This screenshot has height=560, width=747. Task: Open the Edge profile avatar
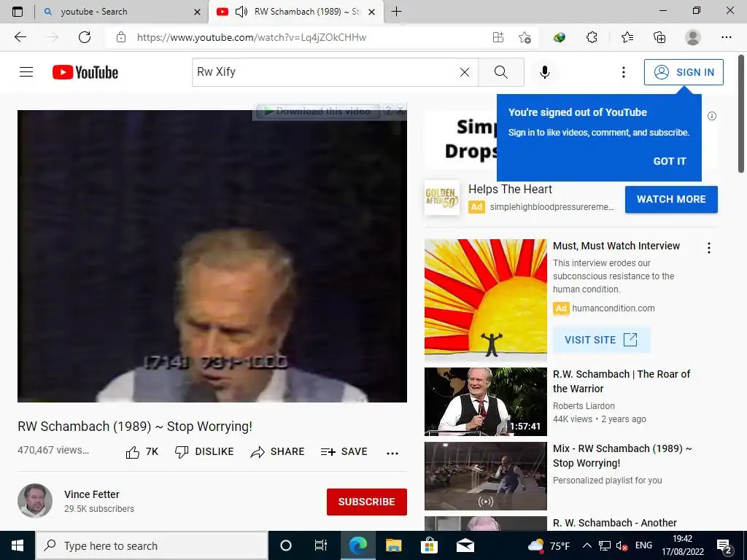click(x=692, y=37)
